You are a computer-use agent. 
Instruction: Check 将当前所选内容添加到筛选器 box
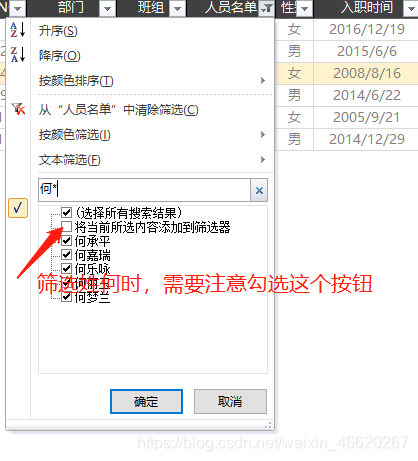[67, 227]
